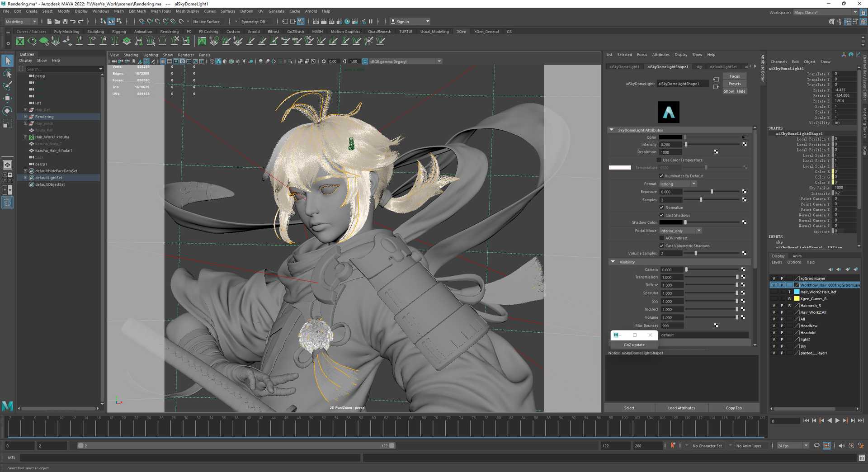Switch to the aiSkyDomeLight1 attribute tab
This screenshot has height=472, width=868.
click(624, 67)
